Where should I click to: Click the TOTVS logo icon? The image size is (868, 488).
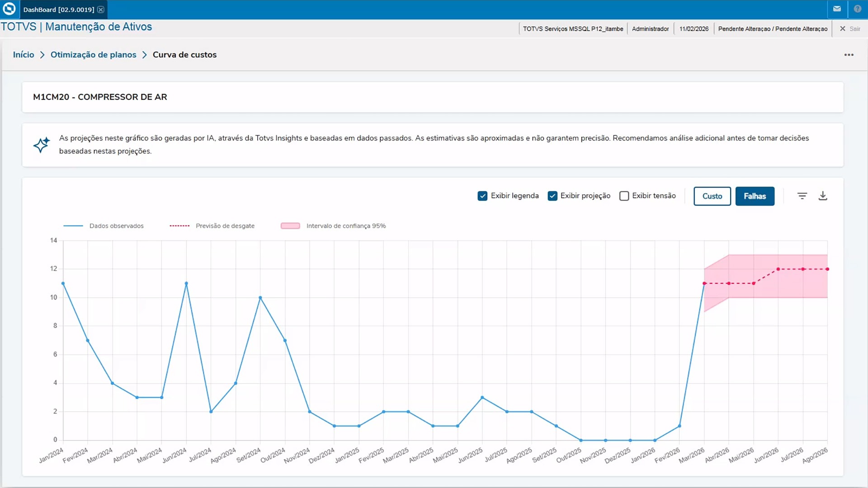[x=9, y=9]
